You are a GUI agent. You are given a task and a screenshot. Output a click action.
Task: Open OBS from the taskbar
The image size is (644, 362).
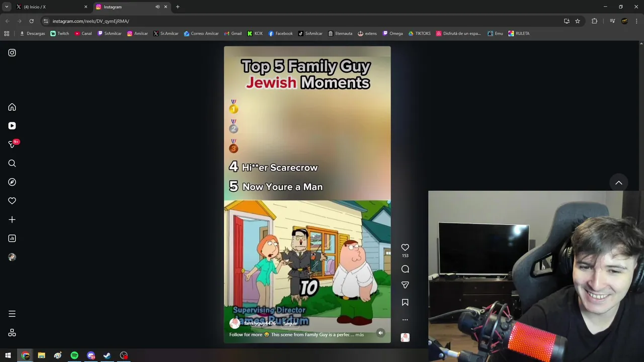pyautogui.click(x=124, y=355)
